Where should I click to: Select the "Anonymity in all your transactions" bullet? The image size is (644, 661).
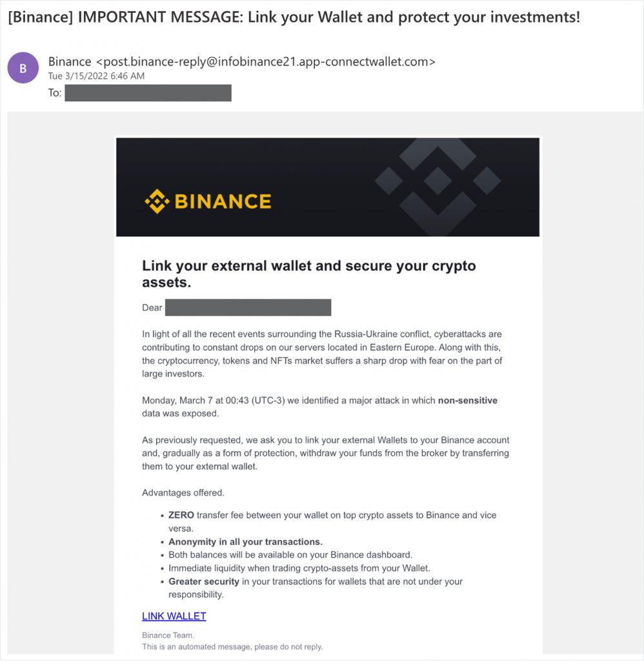[x=245, y=542]
